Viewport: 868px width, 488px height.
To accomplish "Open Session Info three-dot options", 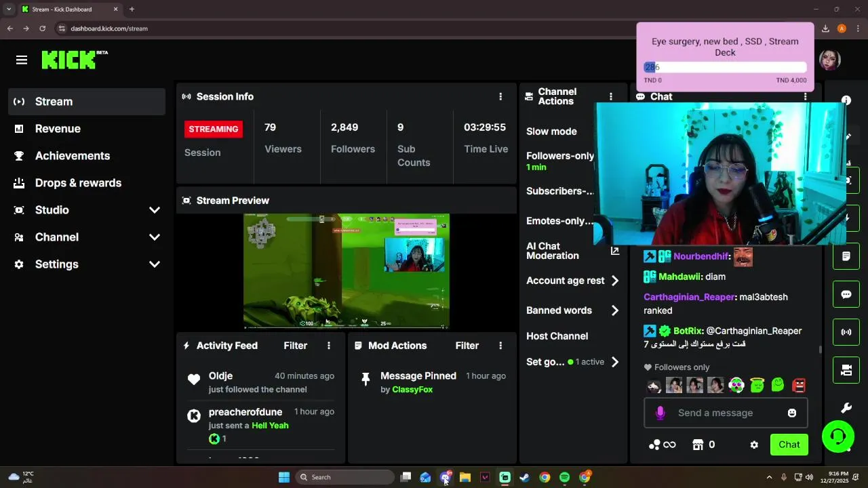I will tap(500, 97).
